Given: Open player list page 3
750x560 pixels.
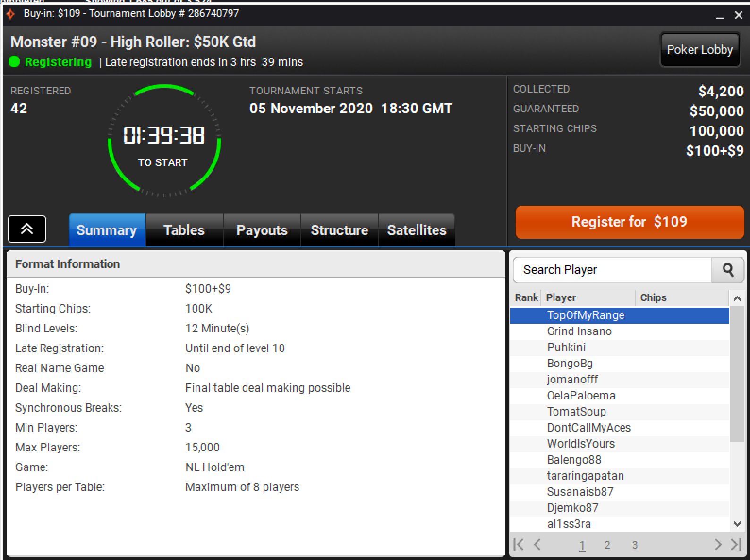Looking at the screenshot, I should tap(635, 545).
